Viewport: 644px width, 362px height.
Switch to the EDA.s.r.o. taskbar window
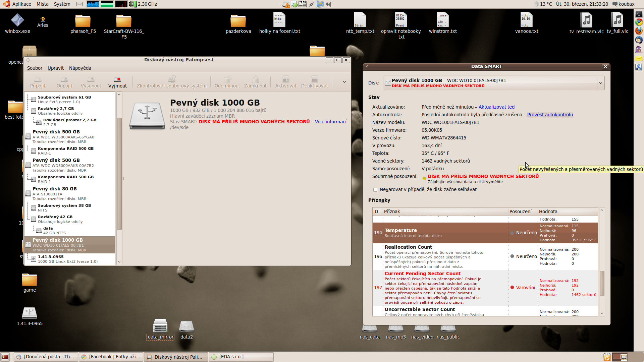click(241, 357)
